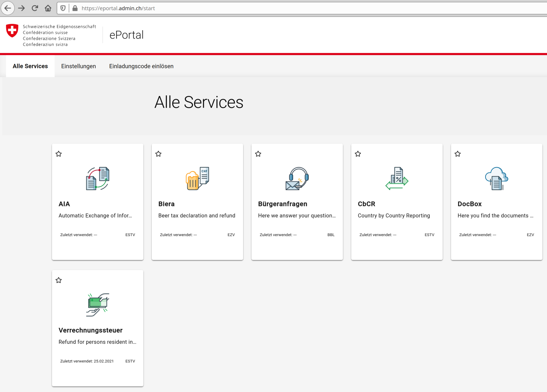547x392 pixels.
Task: Click the CbCR percent document icon
Action: tap(397, 179)
